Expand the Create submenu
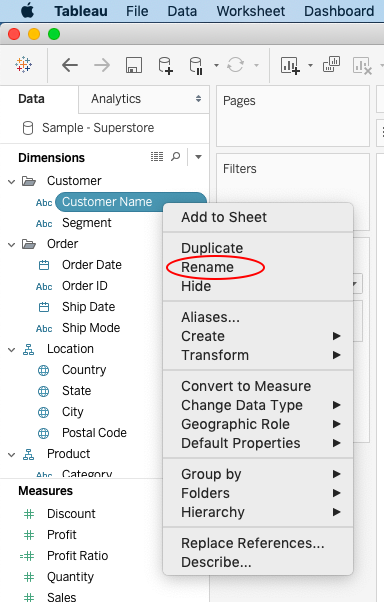This screenshot has width=384, height=602. pyautogui.click(x=257, y=336)
